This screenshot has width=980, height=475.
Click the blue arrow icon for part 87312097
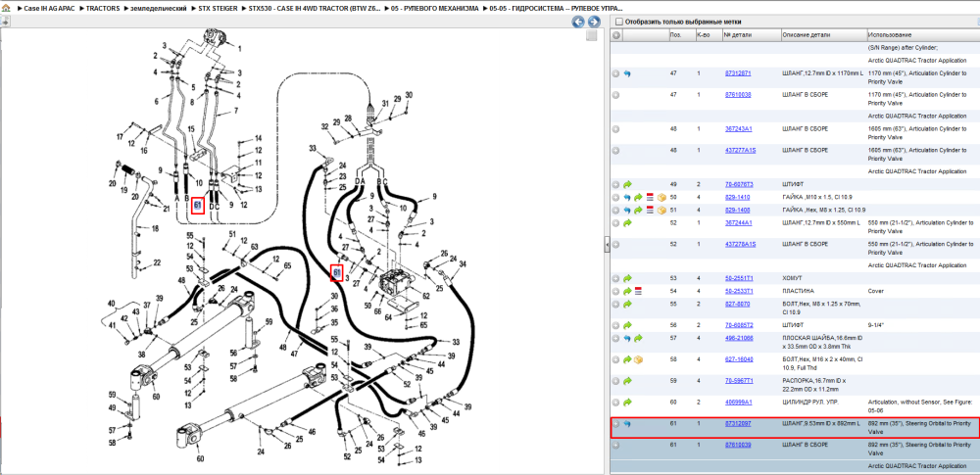coord(627,423)
